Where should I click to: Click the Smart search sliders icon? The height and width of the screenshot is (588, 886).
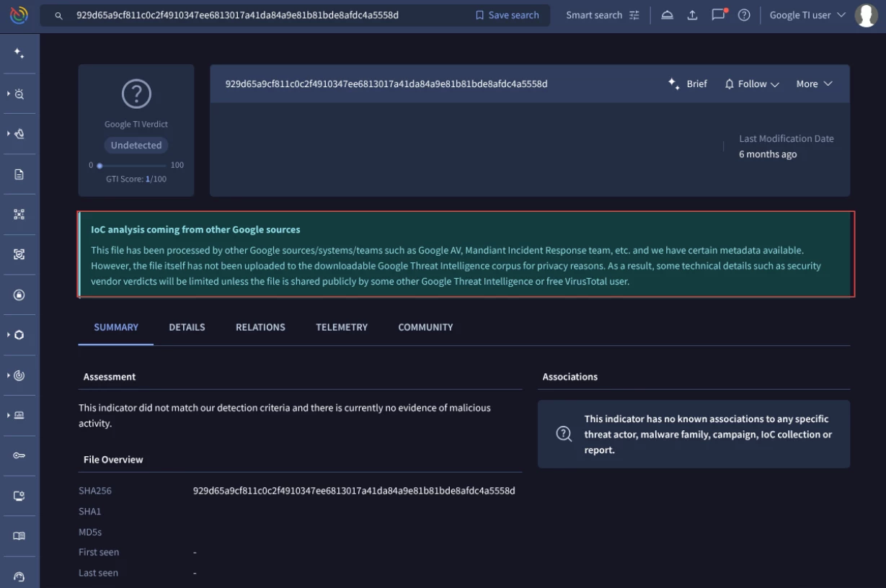click(634, 15)
